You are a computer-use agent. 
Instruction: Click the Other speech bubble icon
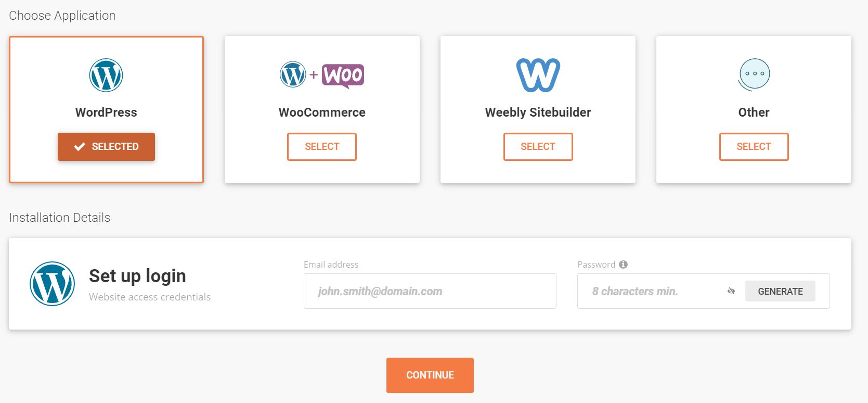click(754, 75)
